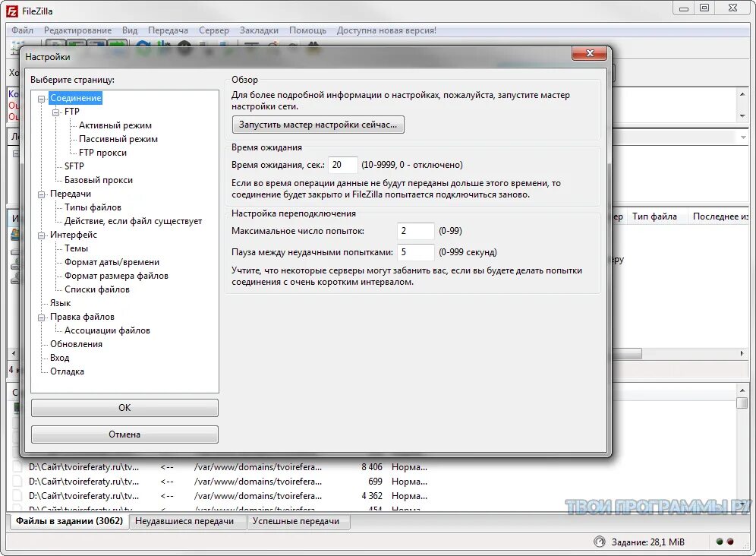Screen dimensions: 756x556
Task: Click the green status indicator light
Action: coord(719,542)
